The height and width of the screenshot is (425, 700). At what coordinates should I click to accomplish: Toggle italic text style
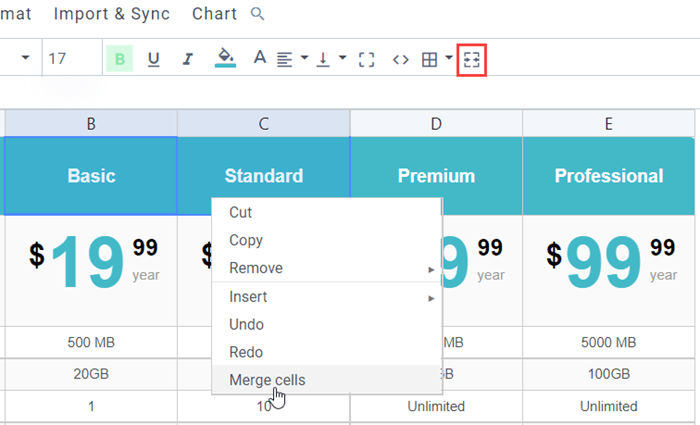point(187,59)
